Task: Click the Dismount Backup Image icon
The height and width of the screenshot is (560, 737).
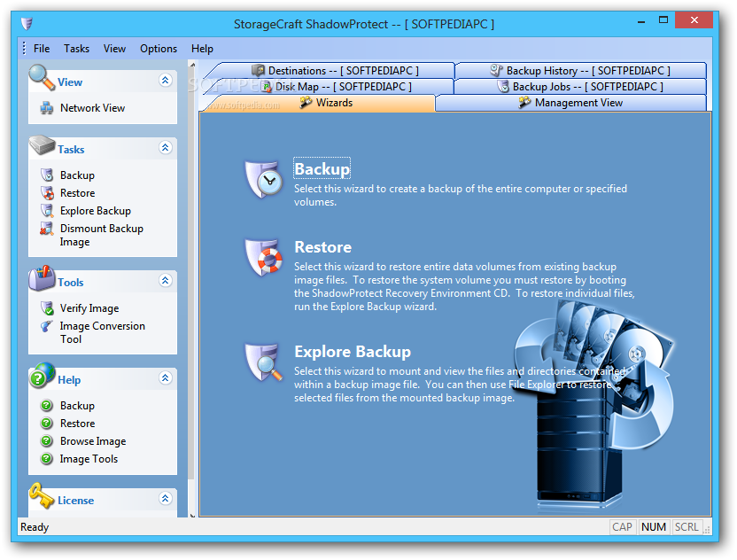Action: (47, 229)
